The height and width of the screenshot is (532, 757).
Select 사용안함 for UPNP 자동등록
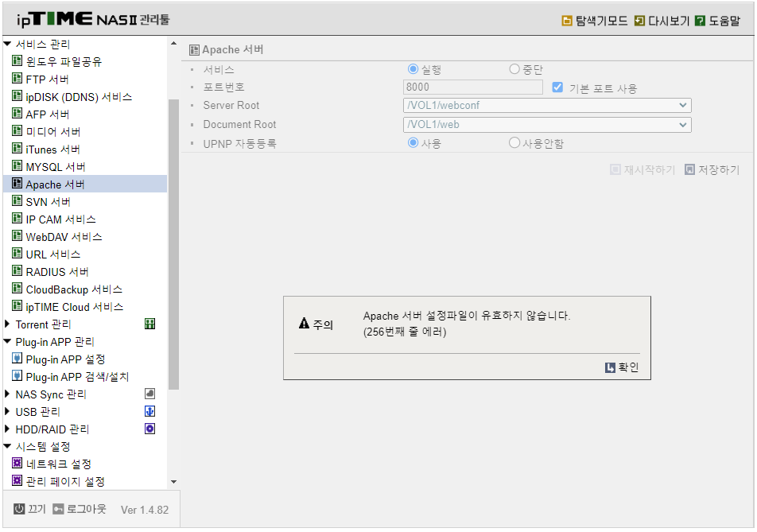[x=514, y=143]
